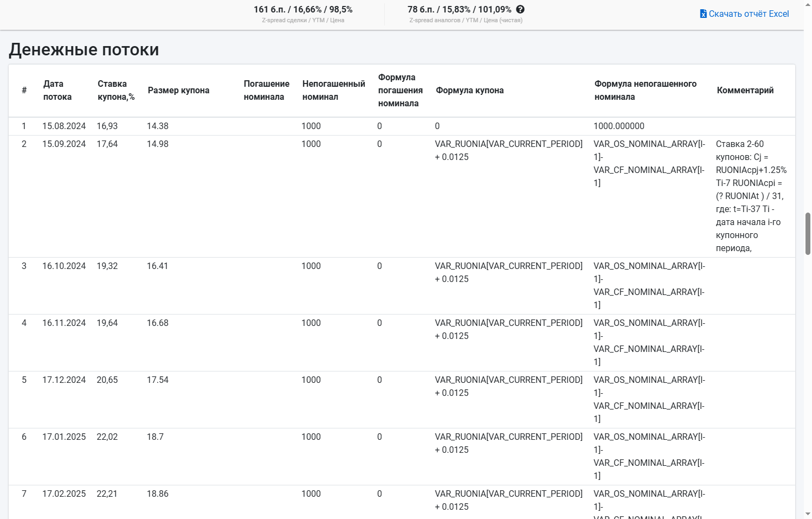Click the scrollbar down arrow
812x519 pixels.
[808, 514]
